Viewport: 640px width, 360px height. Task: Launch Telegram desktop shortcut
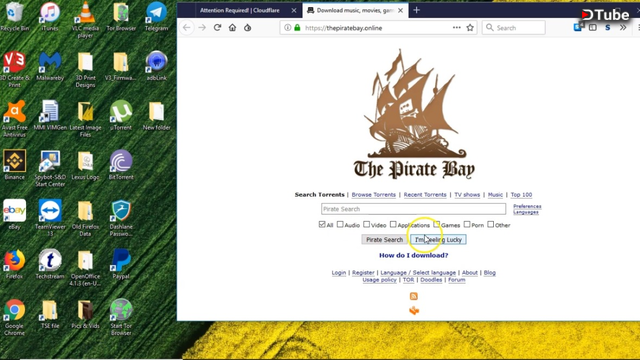(x=156, y=16)
